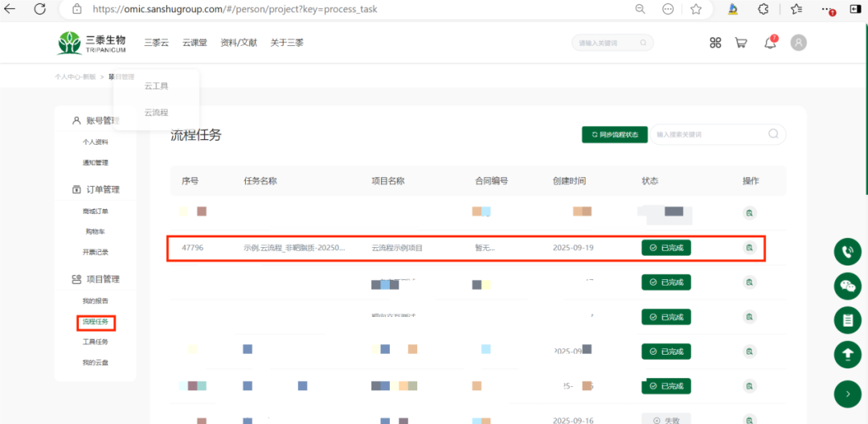868x424 pixels.
Task: Open 我的云盘 in the left sidebar
Action: [96, 363]
